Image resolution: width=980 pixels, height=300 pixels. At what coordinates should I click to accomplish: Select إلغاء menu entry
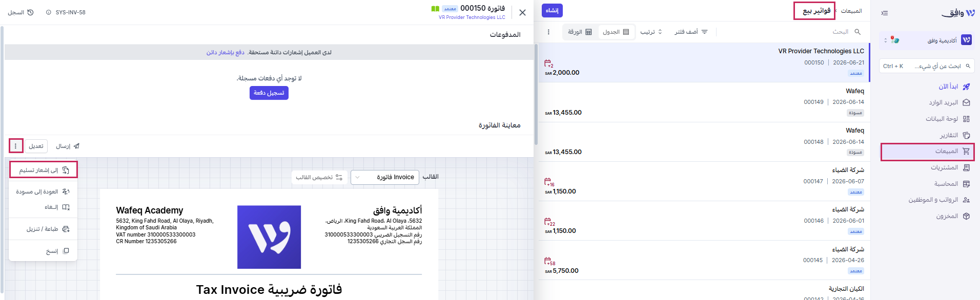point(56,207)
